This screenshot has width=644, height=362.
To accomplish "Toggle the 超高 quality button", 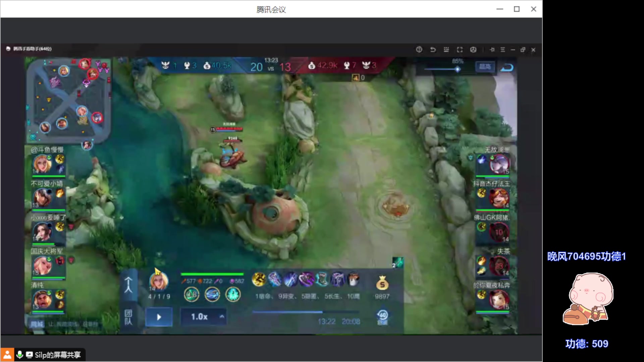I will [485, 67].
